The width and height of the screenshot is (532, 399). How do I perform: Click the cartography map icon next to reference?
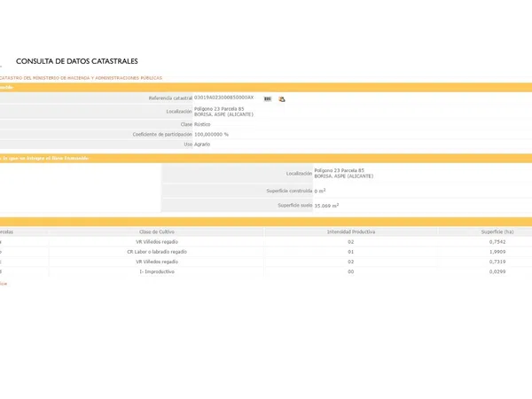281,98
